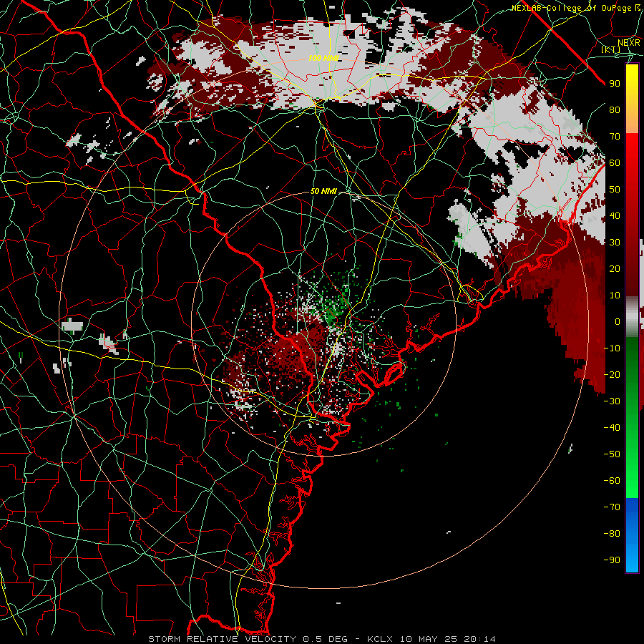
Task: Click the "100 NMI" range ring label
Action: click(x=323, y=59)
